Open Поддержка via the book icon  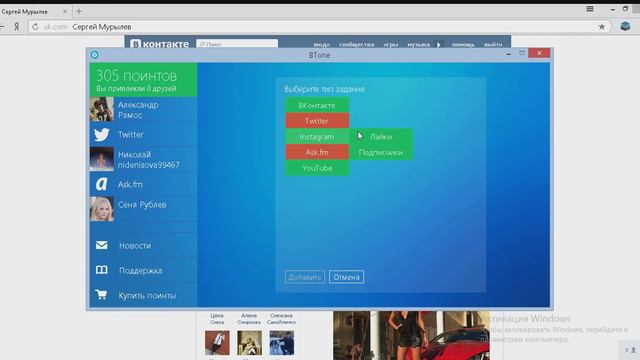point(102,270)
